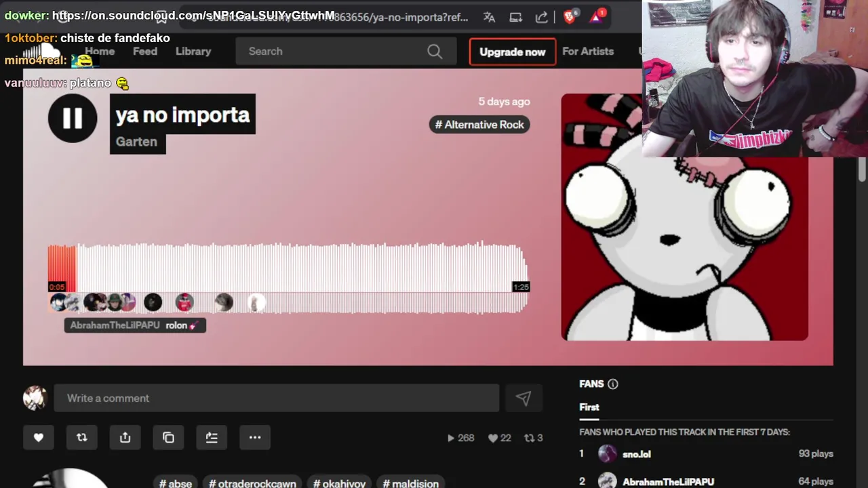Click the install app icon in address bar

pos(515,18)
